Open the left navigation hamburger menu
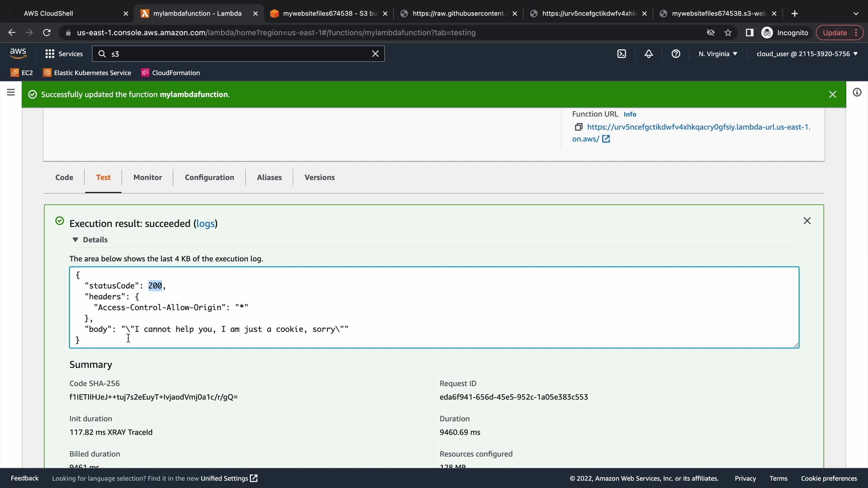 coord(11,92)
